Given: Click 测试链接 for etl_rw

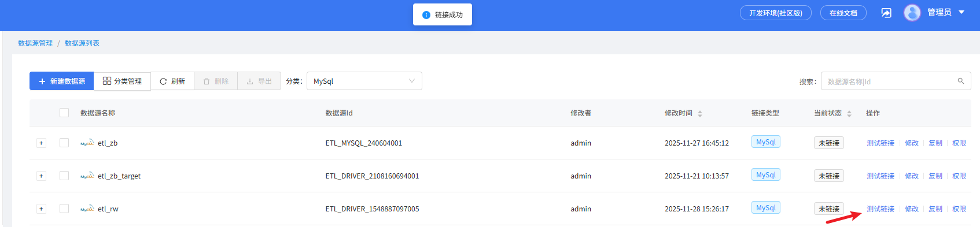Looking at the screenshot, I should click(x=880, y=209).
